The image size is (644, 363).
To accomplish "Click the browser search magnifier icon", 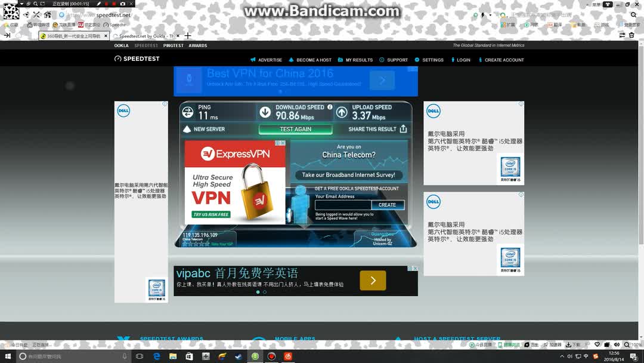I will click(633, 15).
